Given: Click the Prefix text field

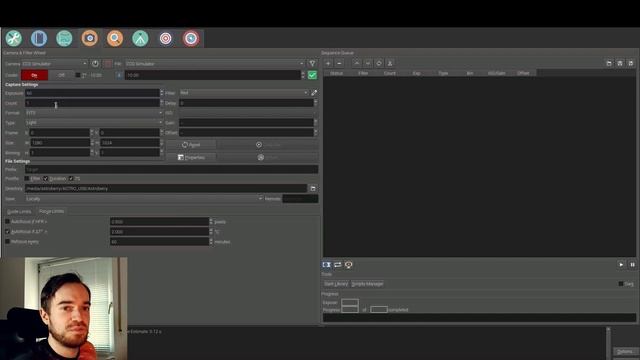Looking at the screenshot, I should click(171, 169).
